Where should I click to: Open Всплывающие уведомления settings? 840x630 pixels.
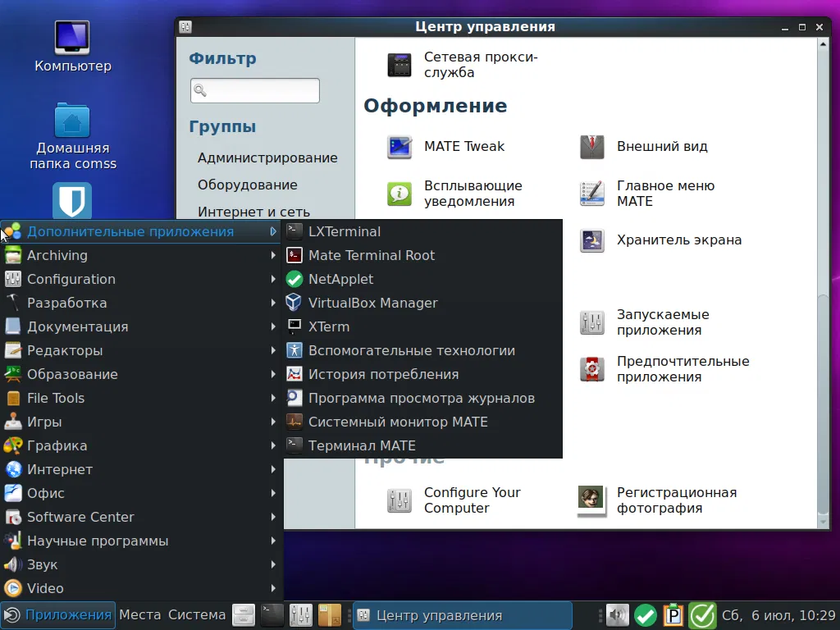tap(454, 194)
